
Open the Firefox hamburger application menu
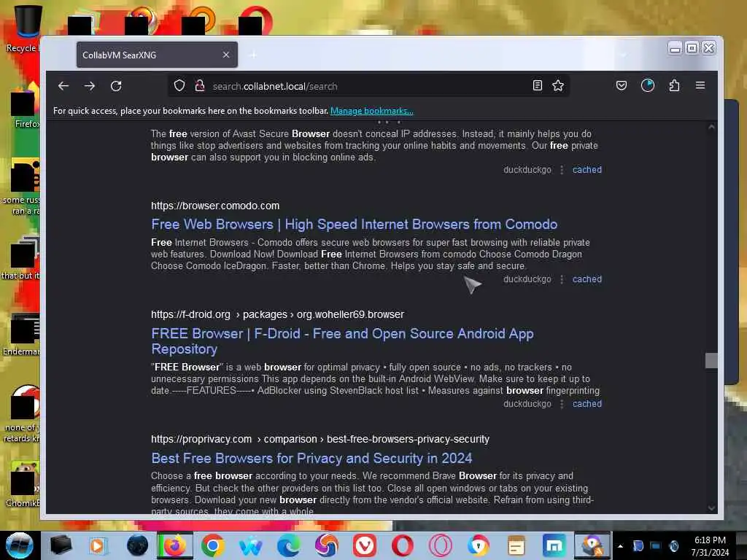[x=700, y=86]
